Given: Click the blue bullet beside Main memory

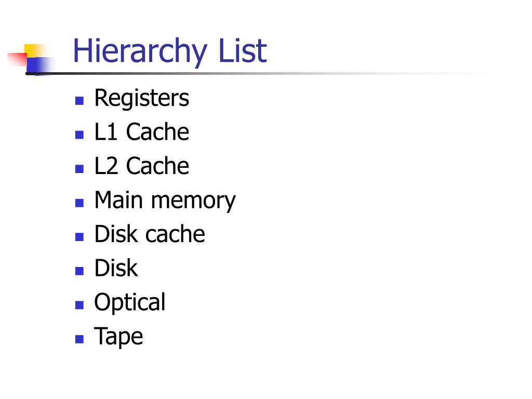Looking at the screenshot, I should click(79, 203).
